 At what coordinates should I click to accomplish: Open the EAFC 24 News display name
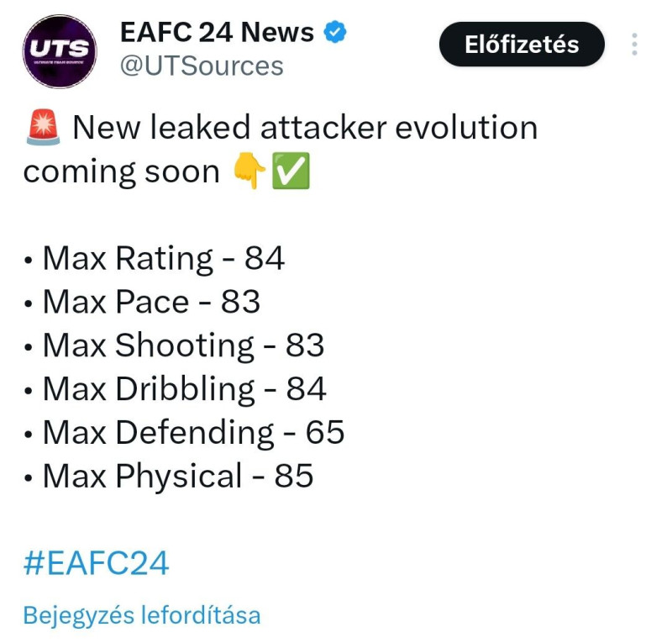point(217,33)
